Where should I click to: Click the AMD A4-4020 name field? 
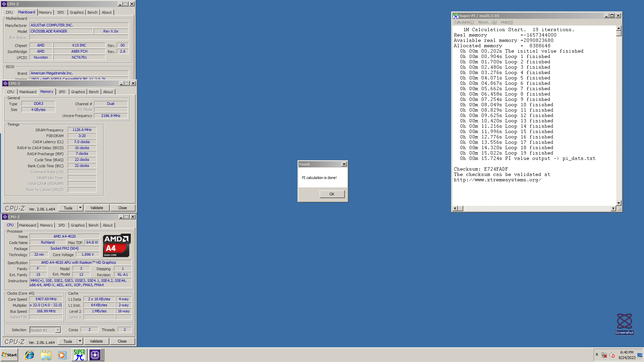[64, 236]
